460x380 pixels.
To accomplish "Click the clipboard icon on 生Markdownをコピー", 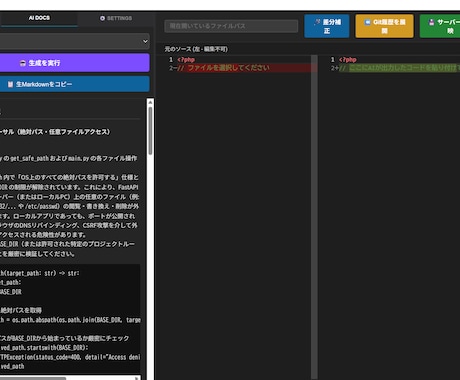I will [10, 84].
